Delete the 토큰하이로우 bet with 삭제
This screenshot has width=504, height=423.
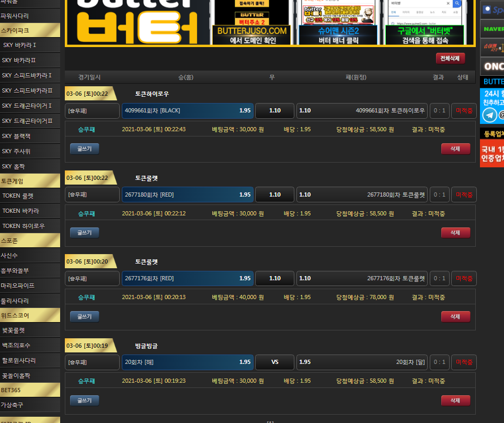coord(455,148)
